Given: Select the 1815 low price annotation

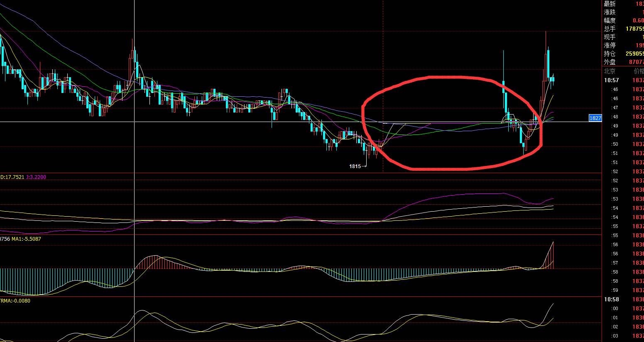Looking at the screenshot, I should [x=355, y=166].
